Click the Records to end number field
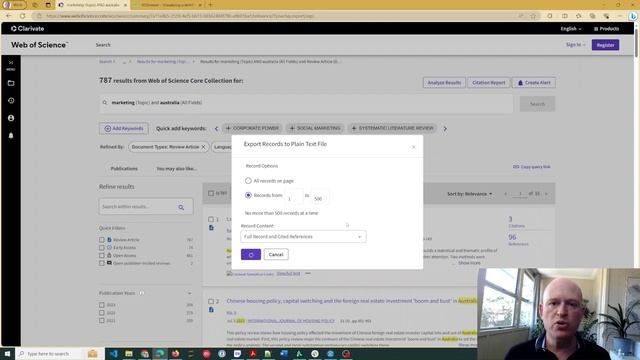This screenshot has width=640, height=360. pos(320,196)
